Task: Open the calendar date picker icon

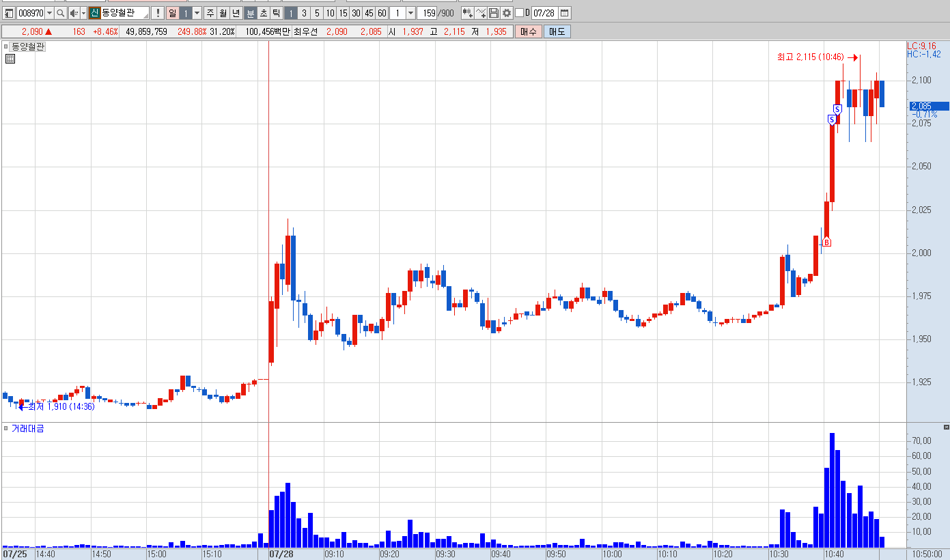Action: [x=565, y=13]
